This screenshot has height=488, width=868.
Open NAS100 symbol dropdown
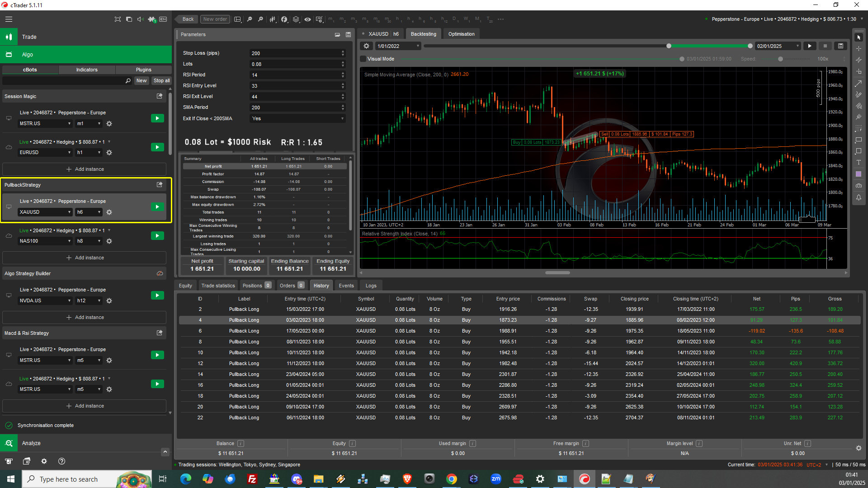tap(45, 241)
